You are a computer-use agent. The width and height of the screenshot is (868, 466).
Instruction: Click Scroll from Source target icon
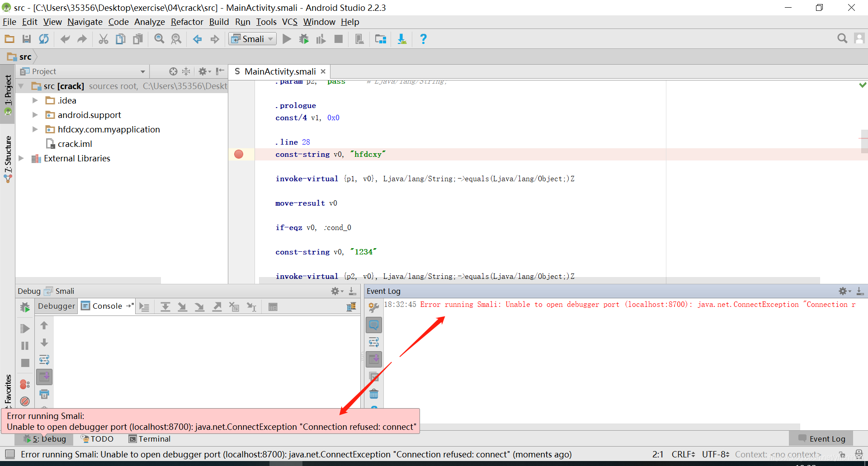173,71
